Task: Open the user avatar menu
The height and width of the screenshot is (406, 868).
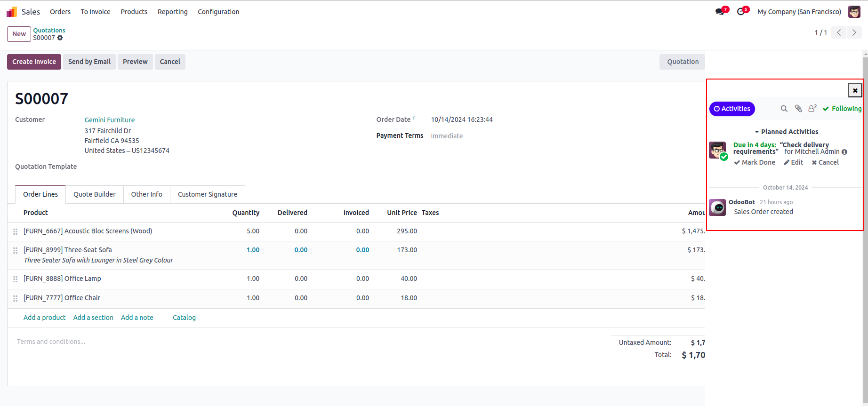Action: tap(854, 12)
